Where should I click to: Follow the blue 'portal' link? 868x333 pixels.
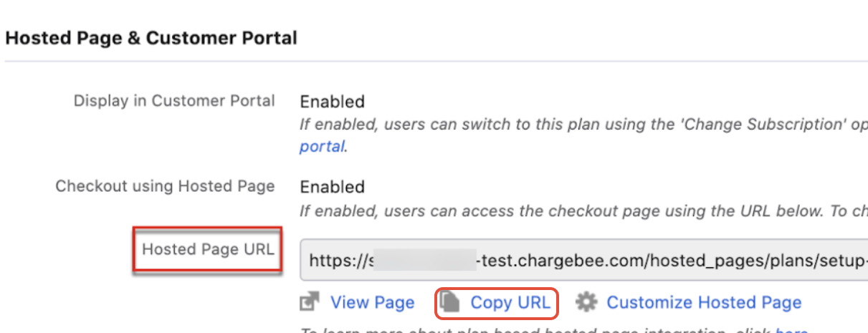pyautogui.click(x=322, y=146)
